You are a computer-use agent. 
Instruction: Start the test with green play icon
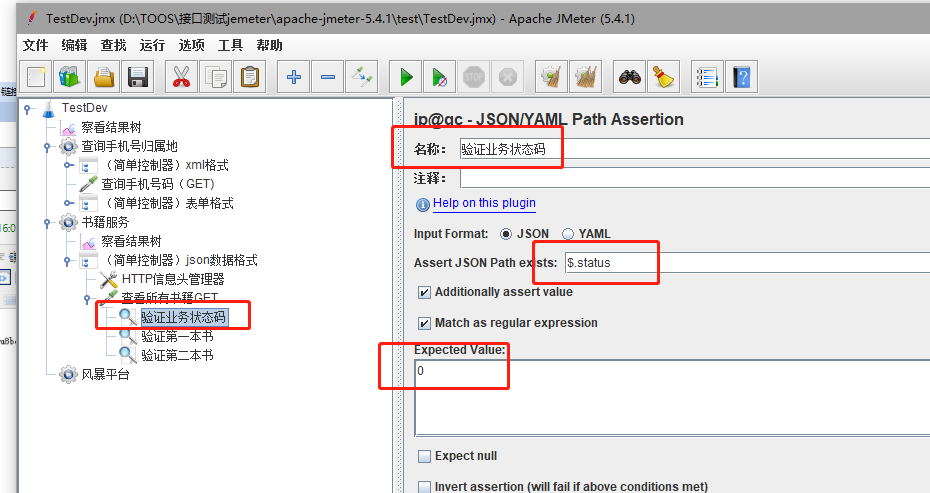[406, 77]
